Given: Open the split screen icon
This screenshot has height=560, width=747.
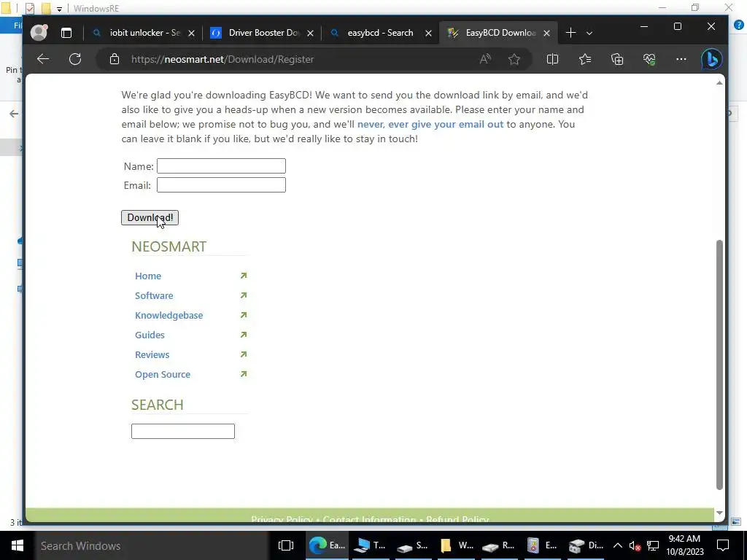Looking at the screenshot, I should [552, 59].
